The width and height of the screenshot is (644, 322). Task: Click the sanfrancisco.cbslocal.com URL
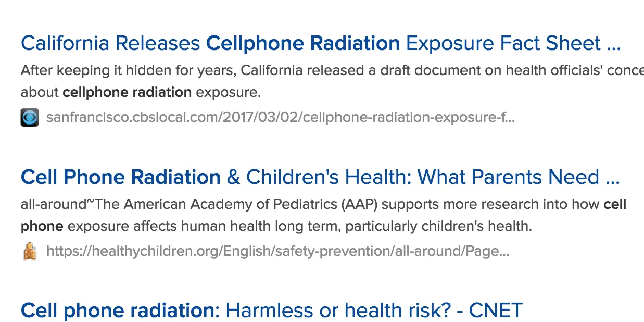click(x=280, y=117)
